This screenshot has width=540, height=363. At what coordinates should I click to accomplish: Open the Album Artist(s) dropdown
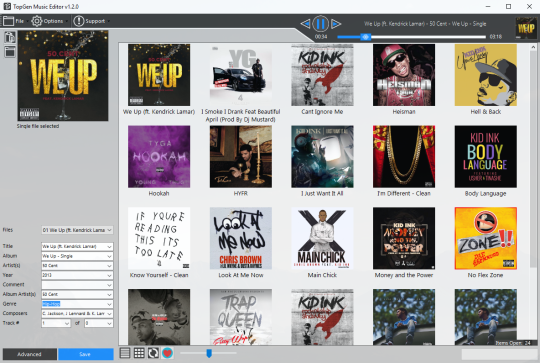(110, 294)
